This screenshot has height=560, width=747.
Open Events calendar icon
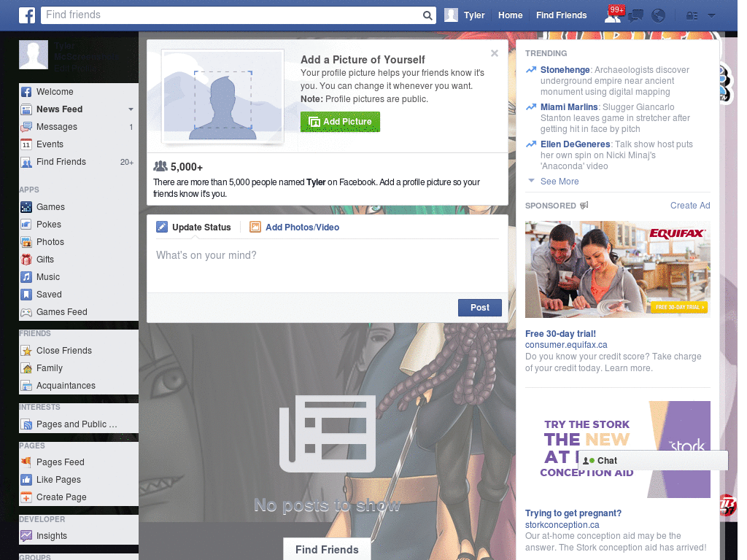[x=26, y=144]
